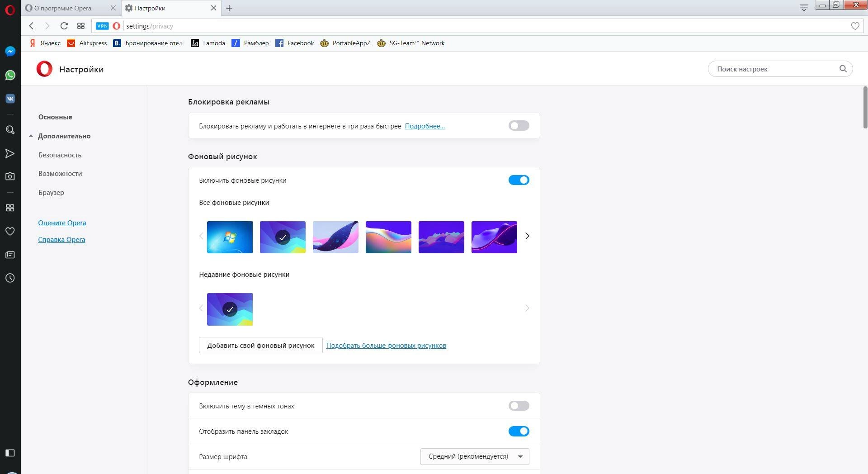Open history clock in sidebar

pyautogui.click(x=10, y=278)
